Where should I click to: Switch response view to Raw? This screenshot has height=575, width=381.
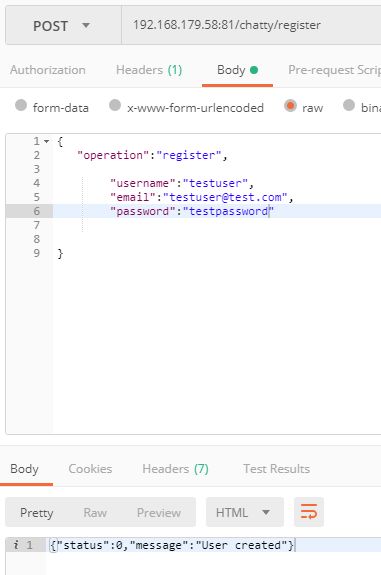pos(95,512)
